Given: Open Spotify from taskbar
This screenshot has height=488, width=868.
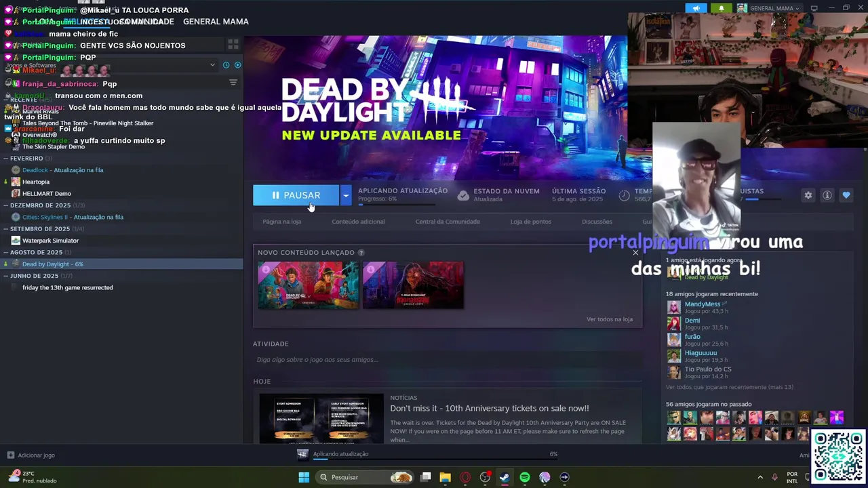Looking at the screenshot, I should pos(525,477).
